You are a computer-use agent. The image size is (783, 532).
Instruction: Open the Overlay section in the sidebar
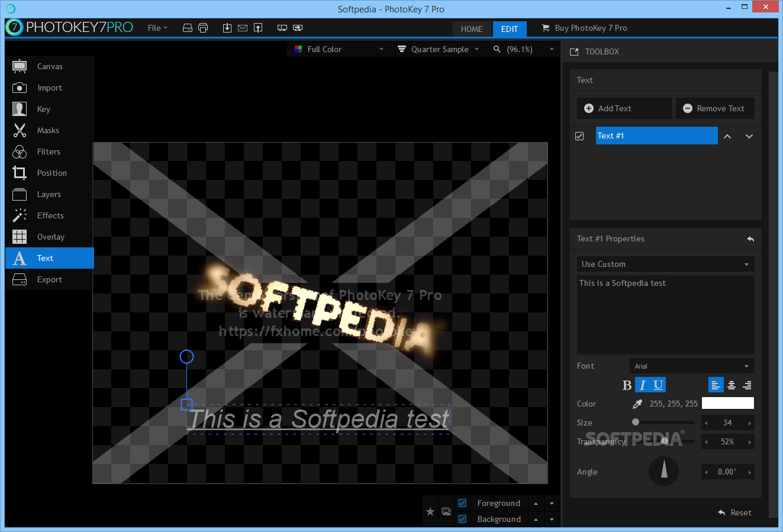click(x=50, y=237)
